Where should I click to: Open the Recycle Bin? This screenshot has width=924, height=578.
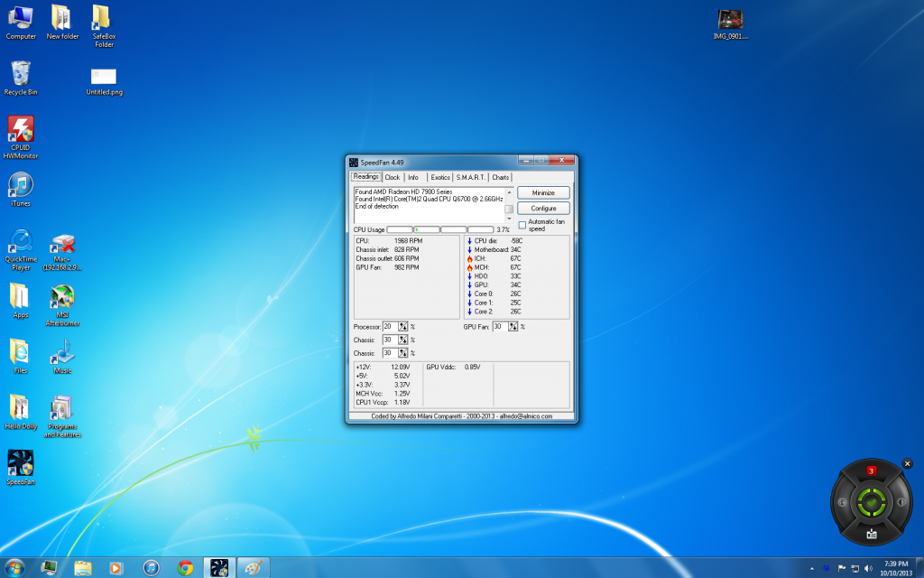point(21,74)
